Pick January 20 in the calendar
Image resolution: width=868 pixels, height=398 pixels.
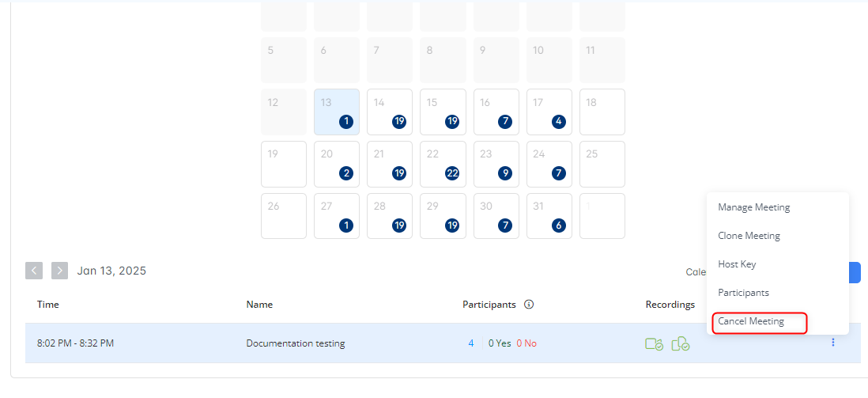[x=336, y=164]
